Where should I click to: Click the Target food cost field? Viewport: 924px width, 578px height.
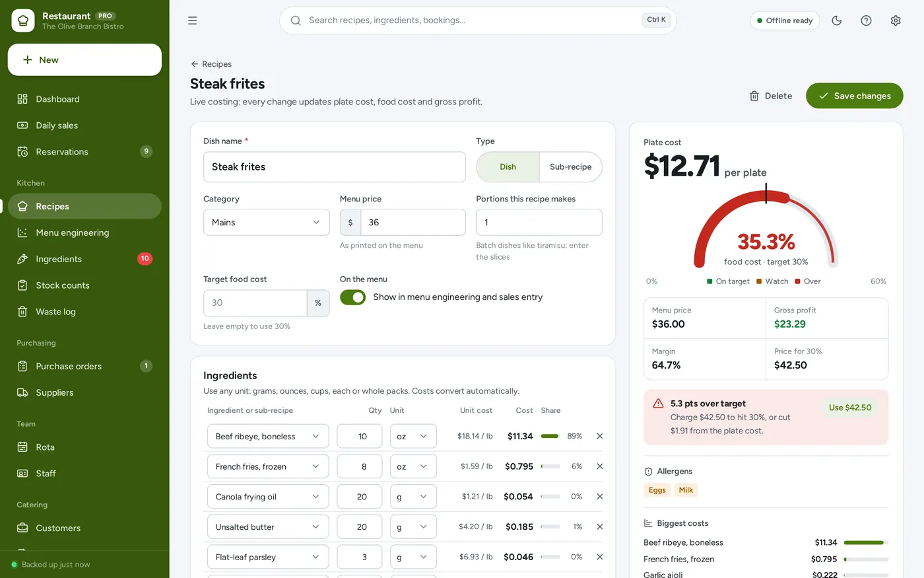pos(255,303)
